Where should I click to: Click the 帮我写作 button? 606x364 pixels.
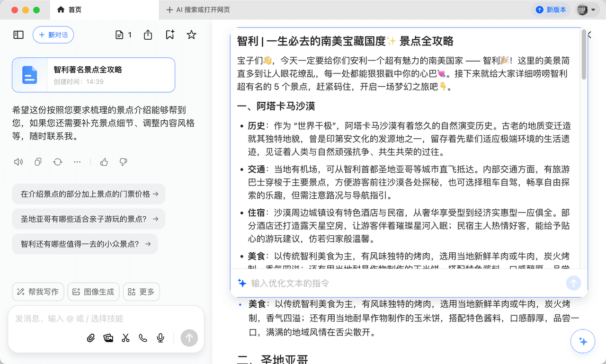[x=38, y=292]
